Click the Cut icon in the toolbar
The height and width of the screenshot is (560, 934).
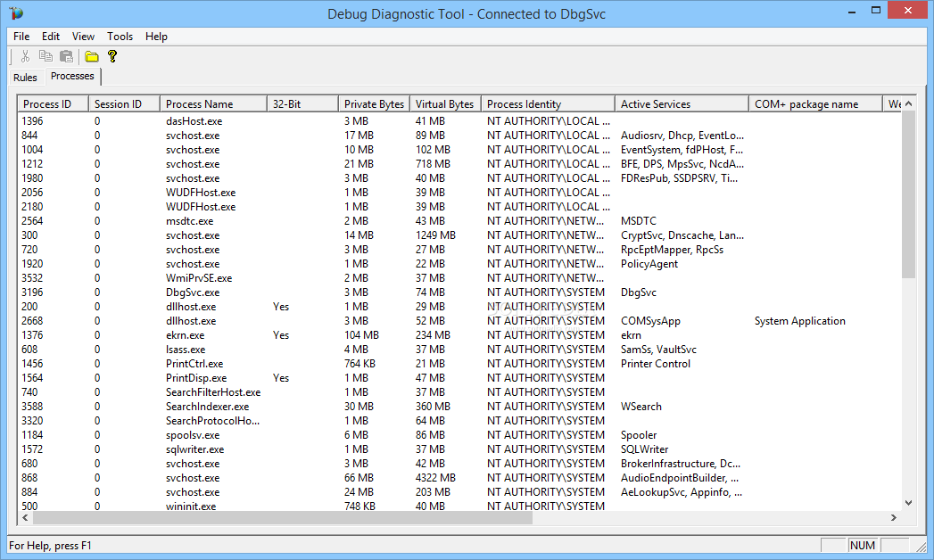[25, 56]
